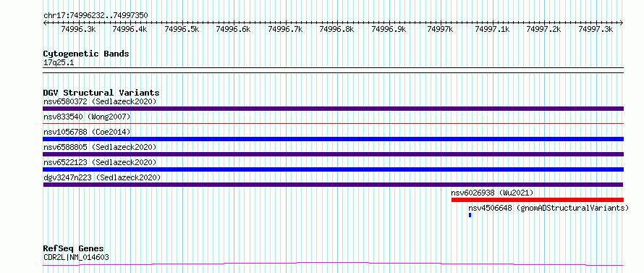Viewport: 644px width, 273px height.
Task: Click ruler tick label 74996.6k
Action: 233,29
